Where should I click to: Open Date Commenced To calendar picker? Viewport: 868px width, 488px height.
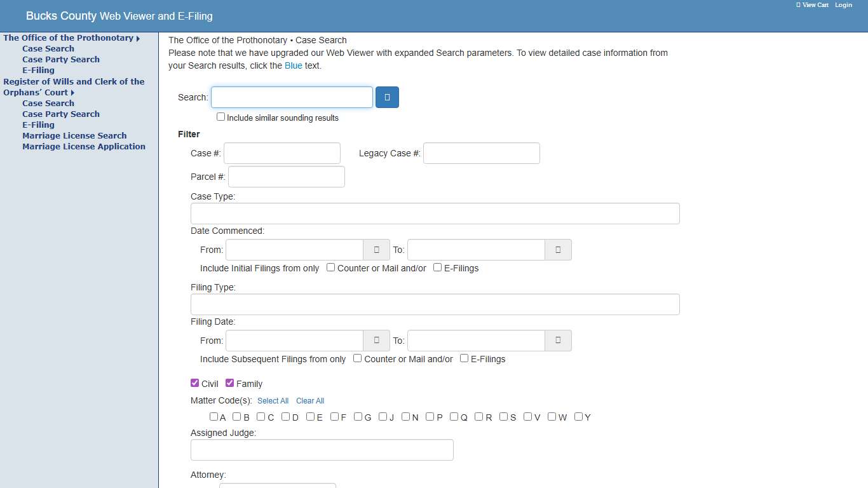pos(558,250)
